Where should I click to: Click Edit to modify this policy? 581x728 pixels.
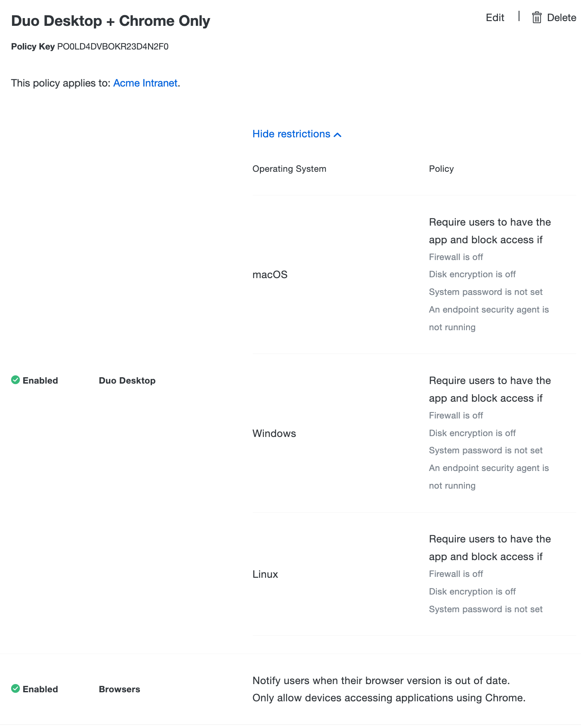coord(495,18)
